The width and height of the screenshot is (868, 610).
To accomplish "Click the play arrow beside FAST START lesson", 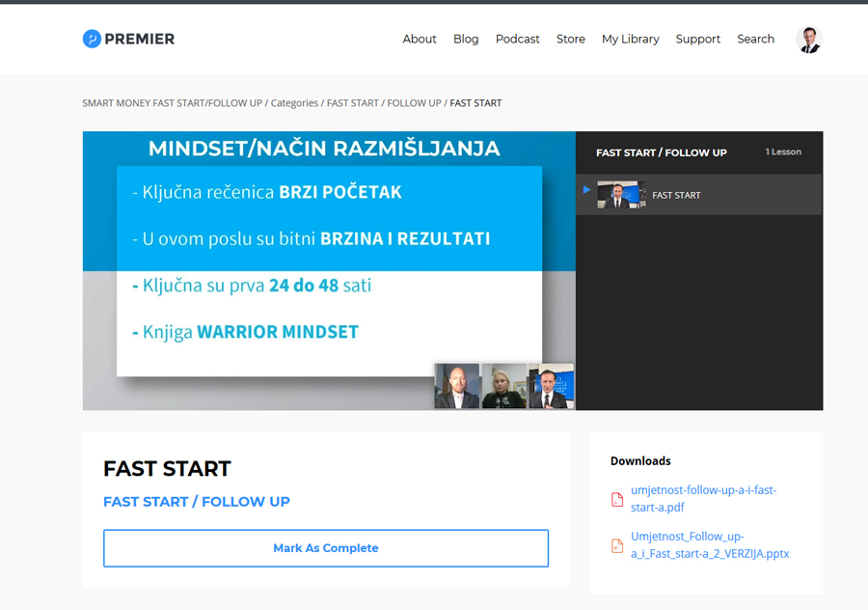I will point(586,190).
